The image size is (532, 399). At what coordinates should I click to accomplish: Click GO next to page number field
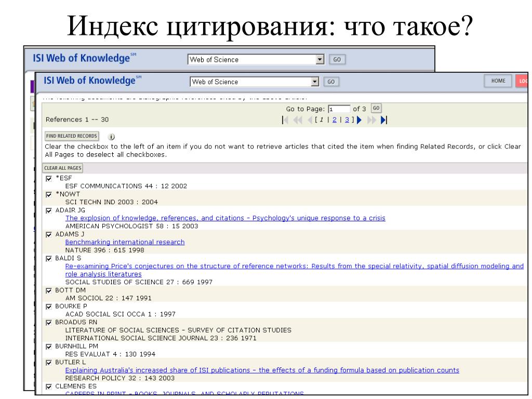376,108
